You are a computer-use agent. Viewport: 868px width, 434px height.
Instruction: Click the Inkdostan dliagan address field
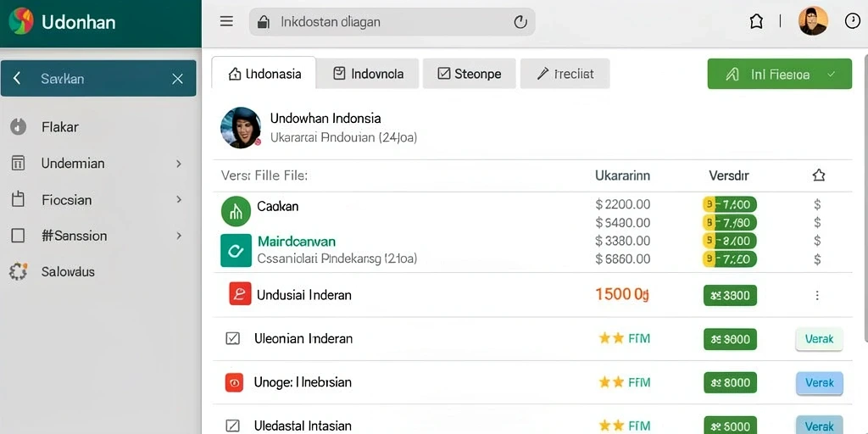(x=392, y=22)
